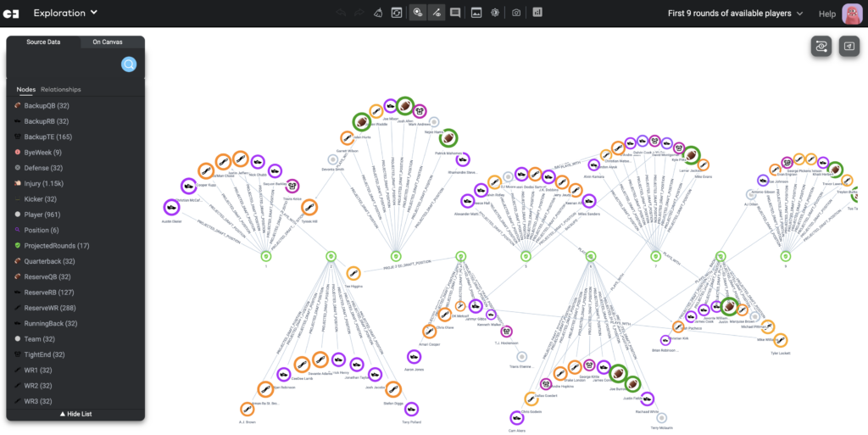The image size is (868, 435).
Task: Click the undo arrow in the toolbar
Action: (x=341, y=13)
